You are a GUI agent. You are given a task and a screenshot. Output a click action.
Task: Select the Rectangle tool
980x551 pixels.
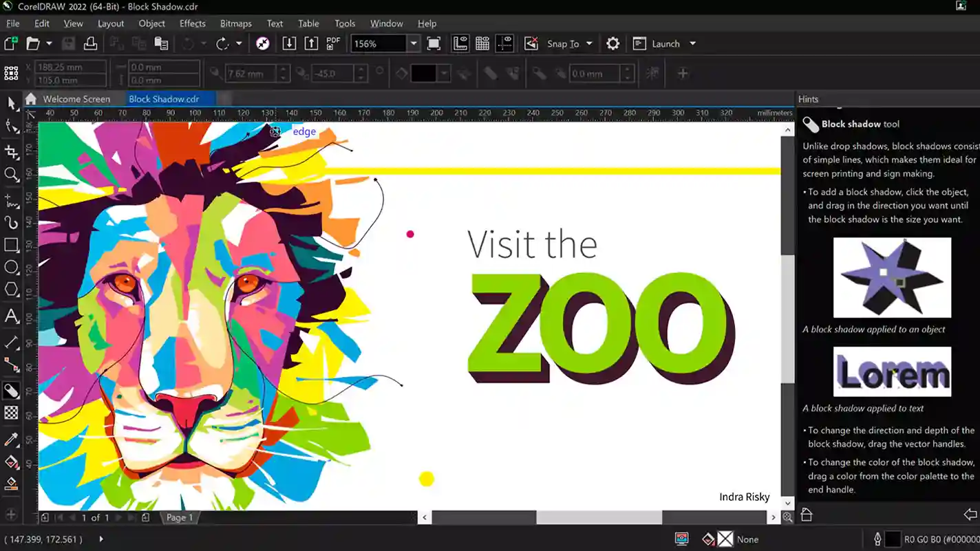pos(11,245)
